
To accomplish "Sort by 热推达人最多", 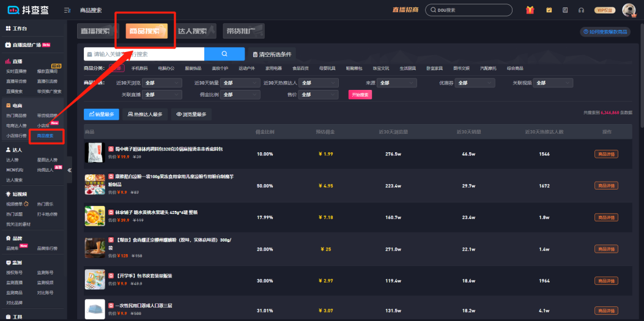I will (x=145, y=114).
